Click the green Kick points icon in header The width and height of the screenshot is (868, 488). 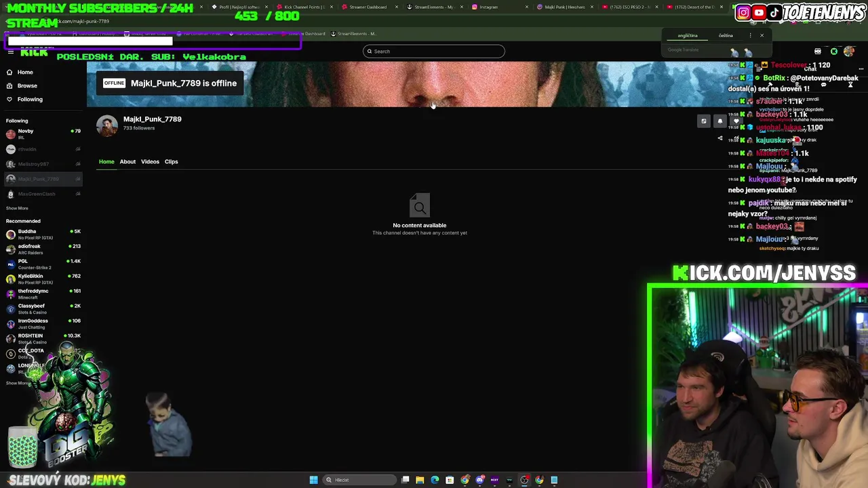pos(834,52)
